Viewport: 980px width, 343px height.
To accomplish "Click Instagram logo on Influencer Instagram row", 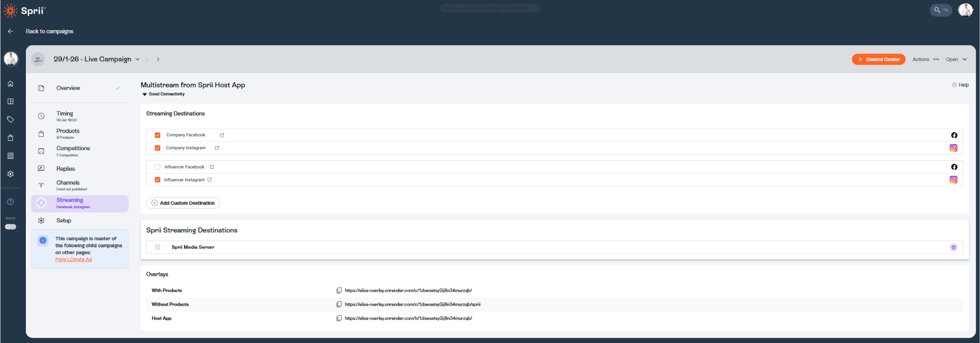I will pyautogui.click(x=954, y=180).
